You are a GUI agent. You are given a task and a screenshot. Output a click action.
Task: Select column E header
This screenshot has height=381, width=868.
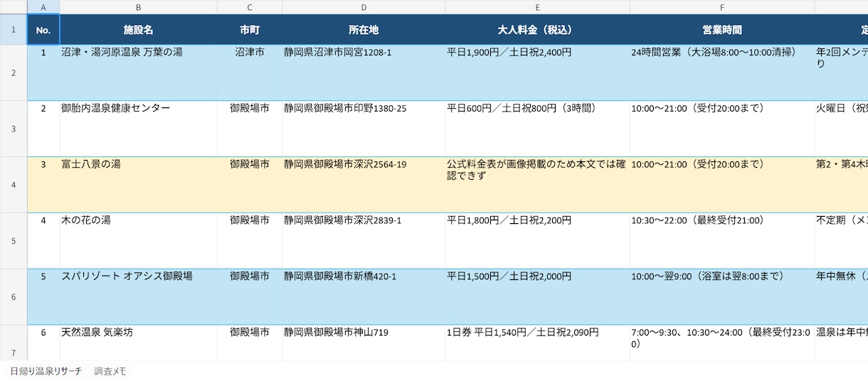pos(537,7)
